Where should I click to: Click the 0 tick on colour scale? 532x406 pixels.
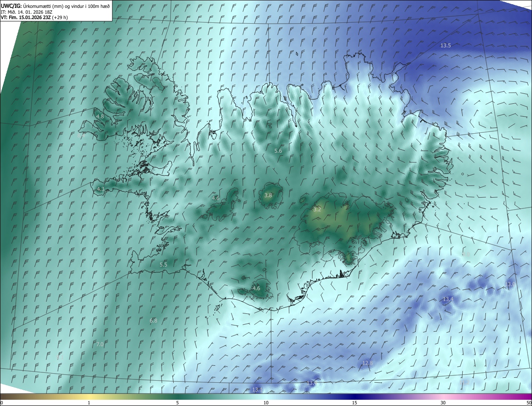[2, 403]
